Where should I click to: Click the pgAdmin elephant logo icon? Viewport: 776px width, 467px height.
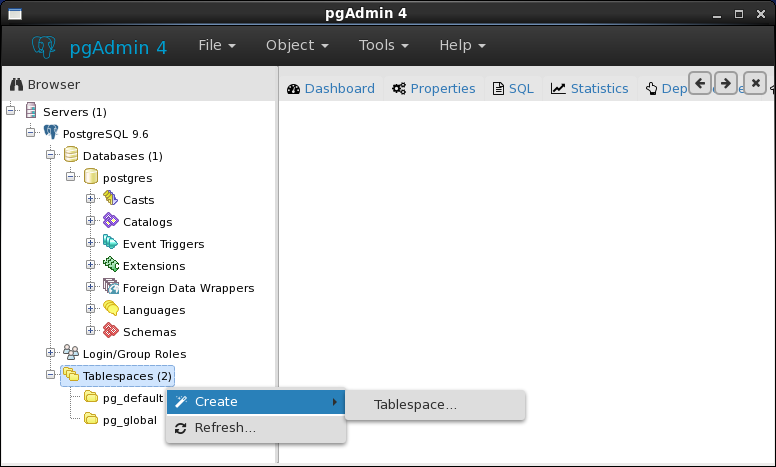point(44,47)
